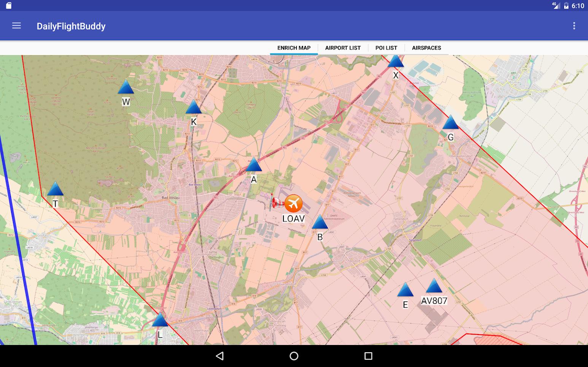Image resolution: width=588 pixels, height=367 pixels.
Task: Select waypoint triangle B
Action: point(320,222)
